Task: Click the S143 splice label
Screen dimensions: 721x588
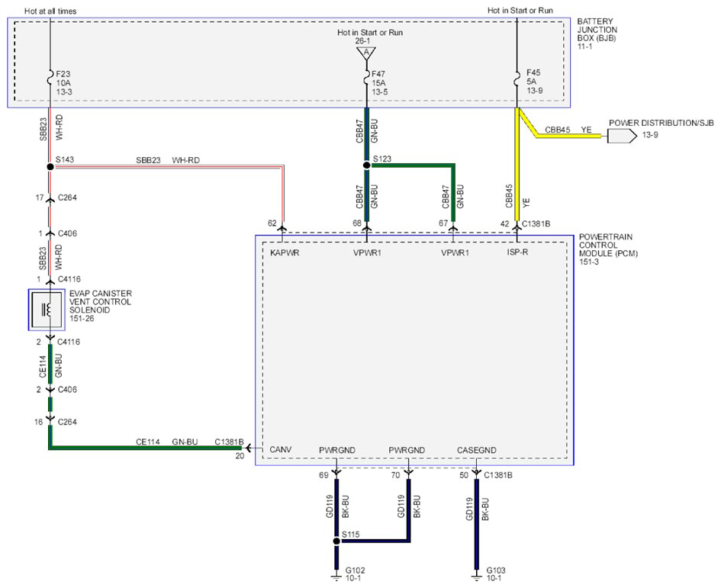Action: click(65, 159)
